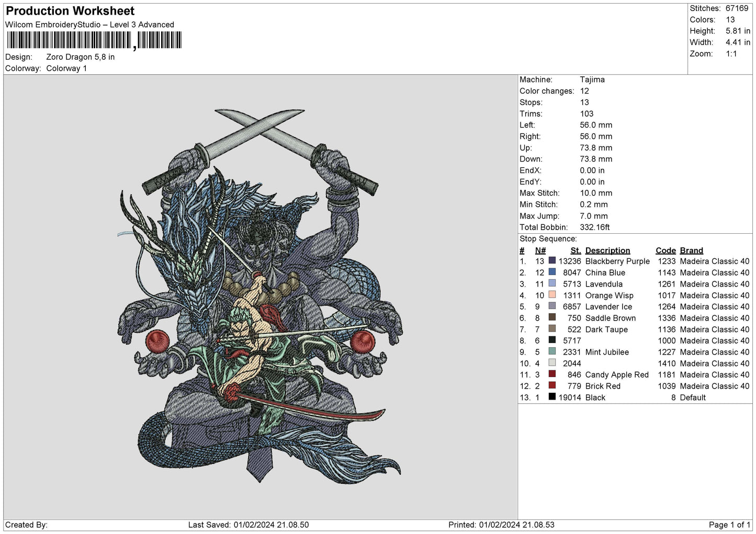Viewport: 756px width, 534px height.
Task: Click the Black thread color swatch
Action: (552, 396)
